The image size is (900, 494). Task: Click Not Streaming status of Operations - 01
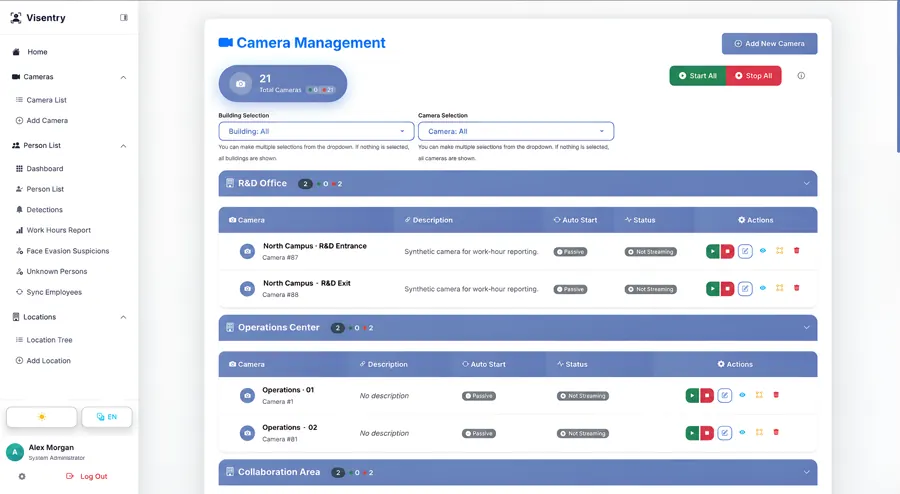click(x=583, y=396)
